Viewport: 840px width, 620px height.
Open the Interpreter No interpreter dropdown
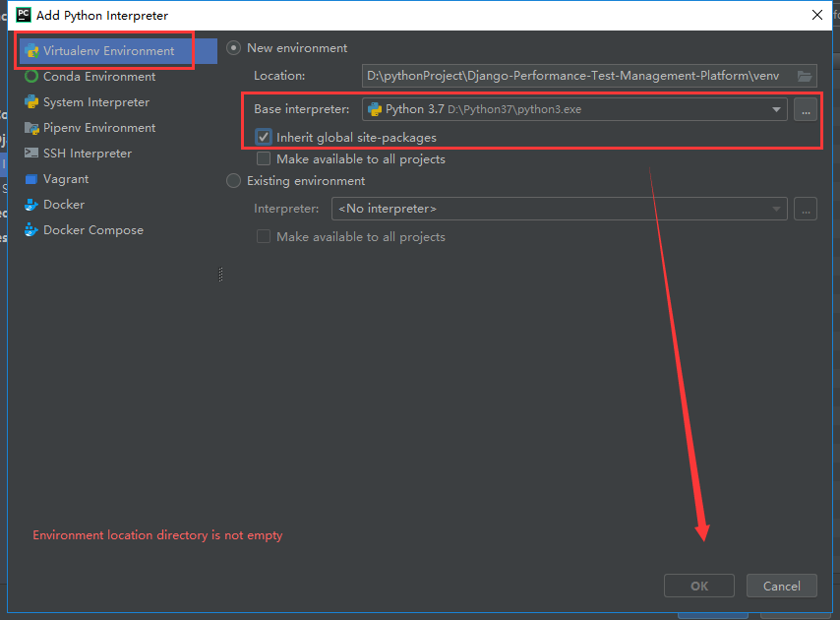pyautogui.click(x=560, y=209)
